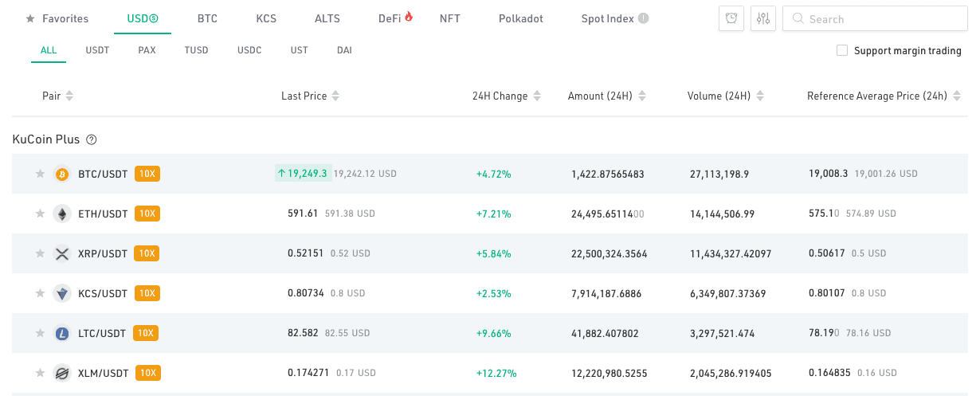Open the KCS/USDT pair name

103,293
